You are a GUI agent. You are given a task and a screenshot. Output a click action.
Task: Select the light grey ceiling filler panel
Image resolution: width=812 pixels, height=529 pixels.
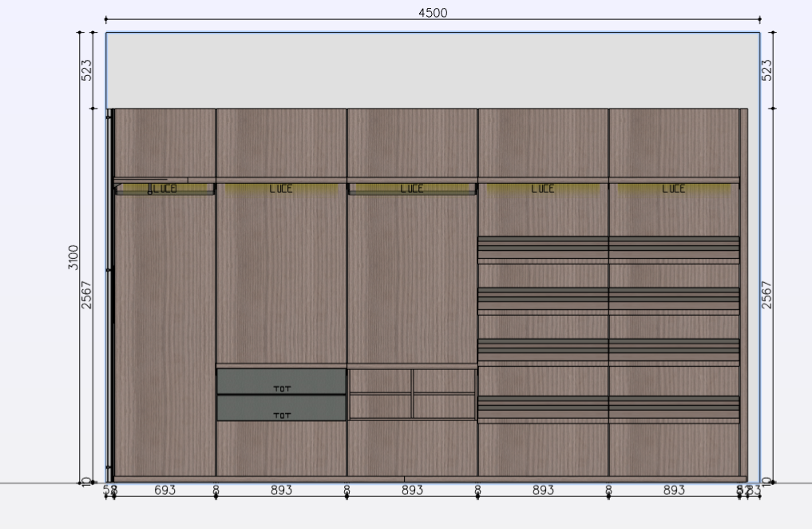pos(433,70)
